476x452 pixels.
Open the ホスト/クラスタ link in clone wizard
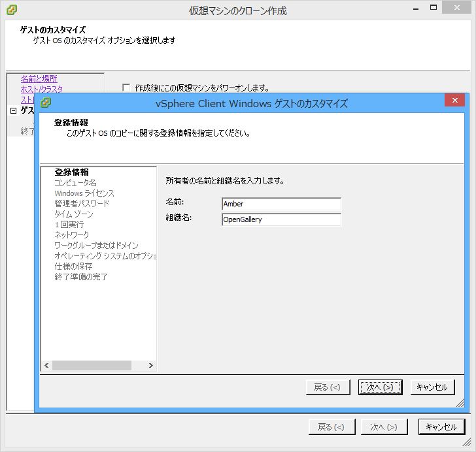(42, 89)
